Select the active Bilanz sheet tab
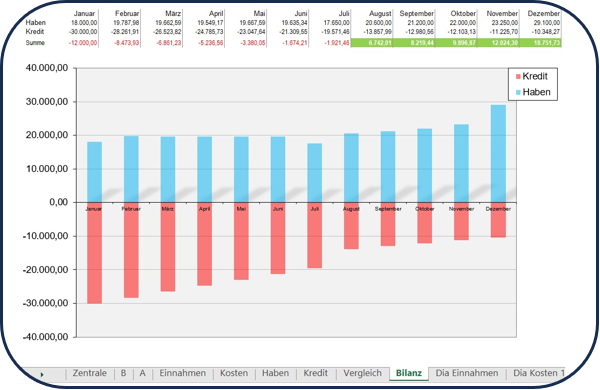 (x=409, y=373)
